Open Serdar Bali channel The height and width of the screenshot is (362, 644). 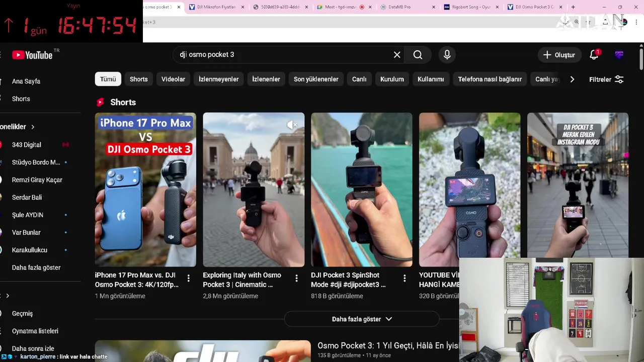point(27,198)
